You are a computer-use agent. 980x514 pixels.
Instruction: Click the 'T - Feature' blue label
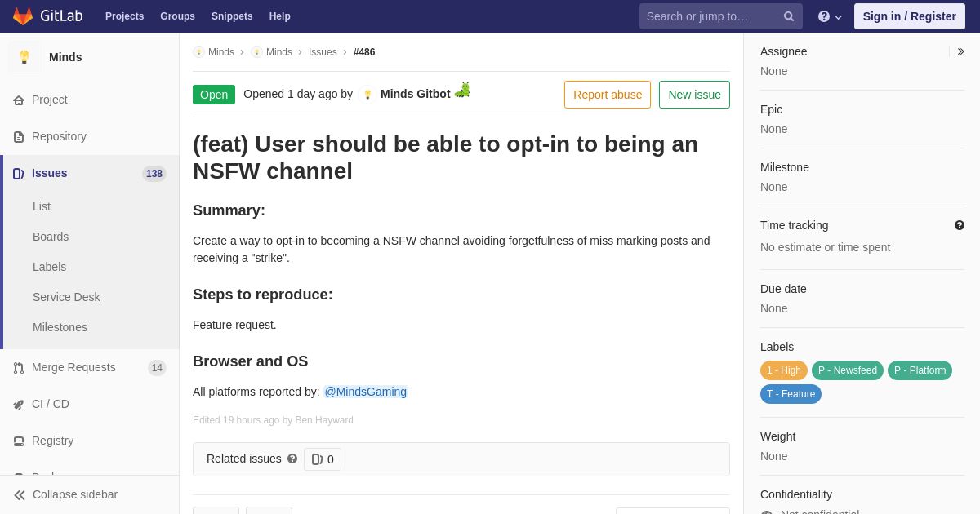[791, 394]
